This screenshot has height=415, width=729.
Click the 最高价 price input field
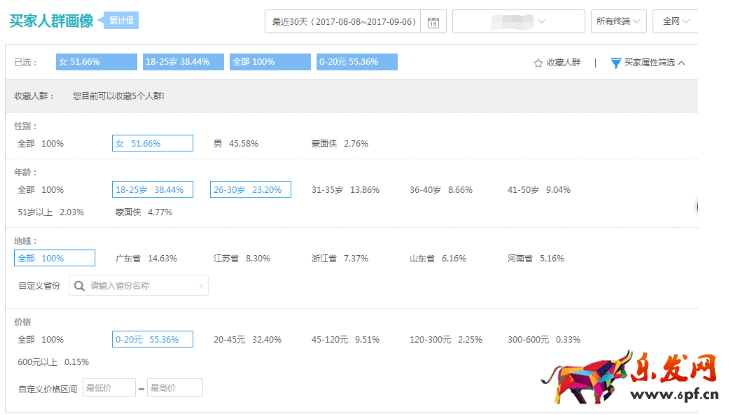[175, 387]
